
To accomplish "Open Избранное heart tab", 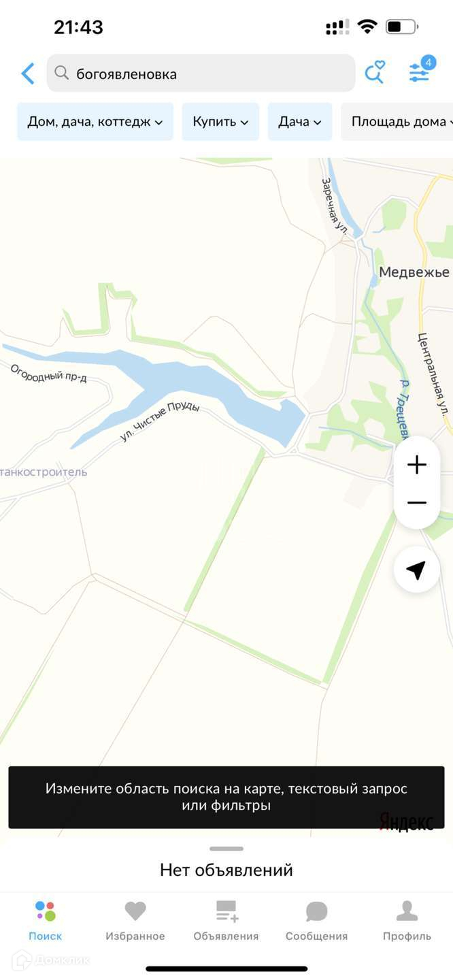I will click(x=135, y=921).
